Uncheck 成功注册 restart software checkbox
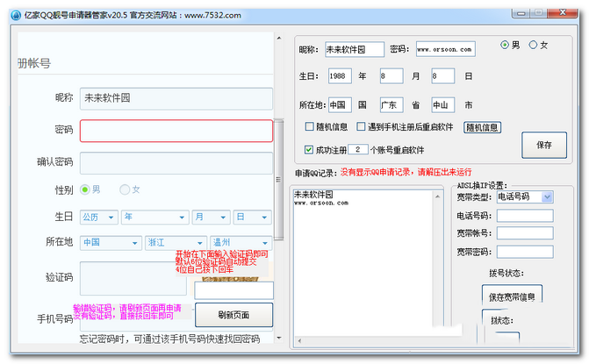589x364 pixels. click(x=309, y=150)
